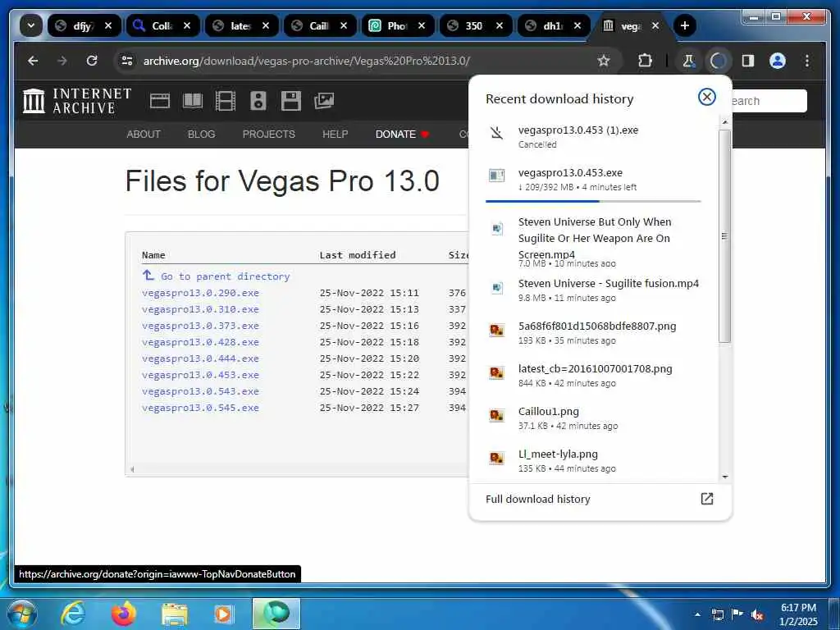Click the Internet Archive logo
Viewport: 840px width, 630px height.
[x=77, y=101]
